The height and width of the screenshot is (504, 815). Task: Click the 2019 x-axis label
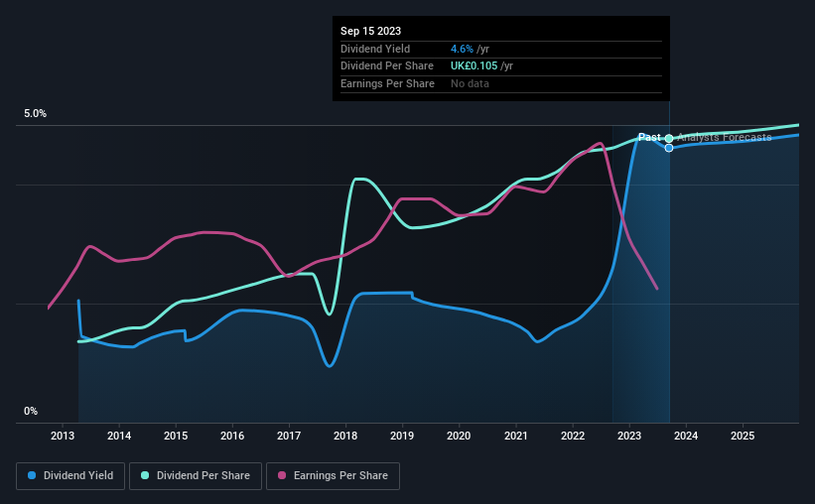402,436
